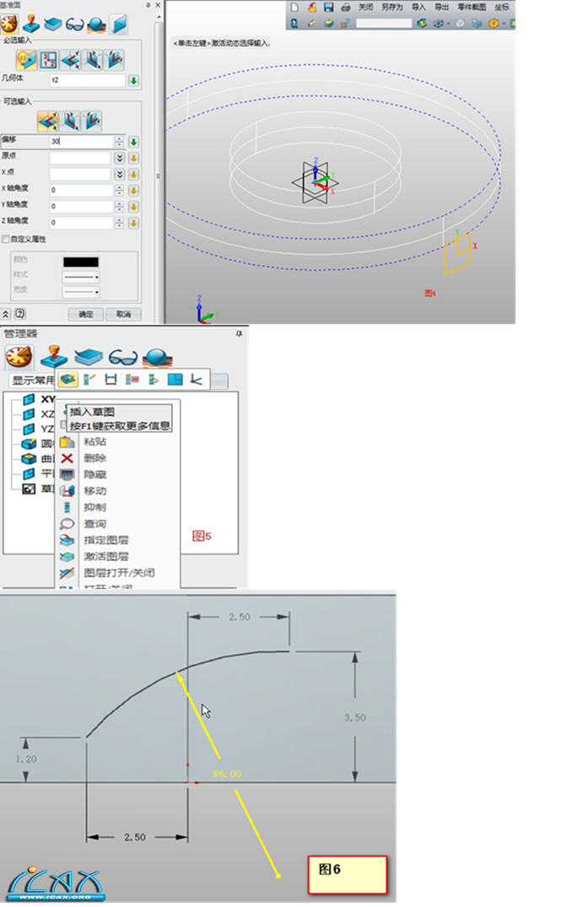This screenshot has width=588, height=907.
Task: Open the line style 样式 dropdown
Action: point(81,277)
